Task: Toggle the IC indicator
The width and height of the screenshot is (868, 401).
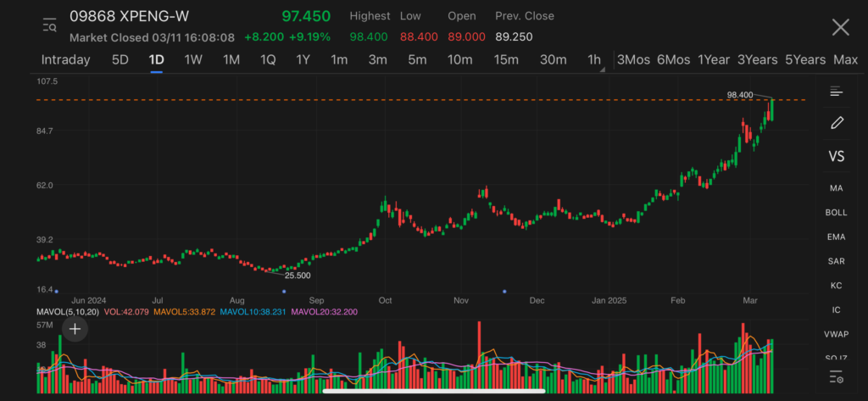Action: [836, 310]
